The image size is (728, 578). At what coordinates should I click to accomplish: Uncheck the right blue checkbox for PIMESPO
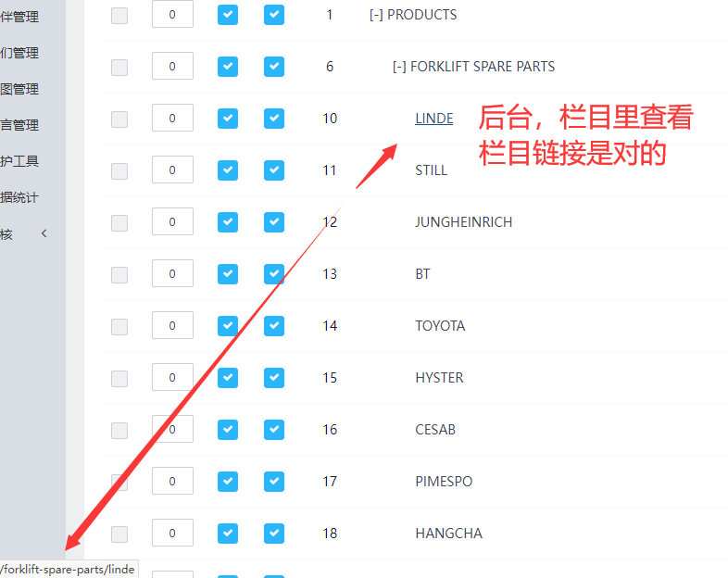click(274, 482)
